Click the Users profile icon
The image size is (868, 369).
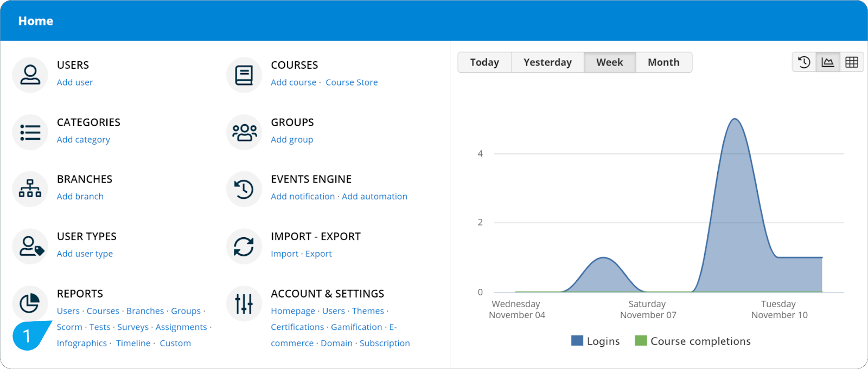click(30, 75)
